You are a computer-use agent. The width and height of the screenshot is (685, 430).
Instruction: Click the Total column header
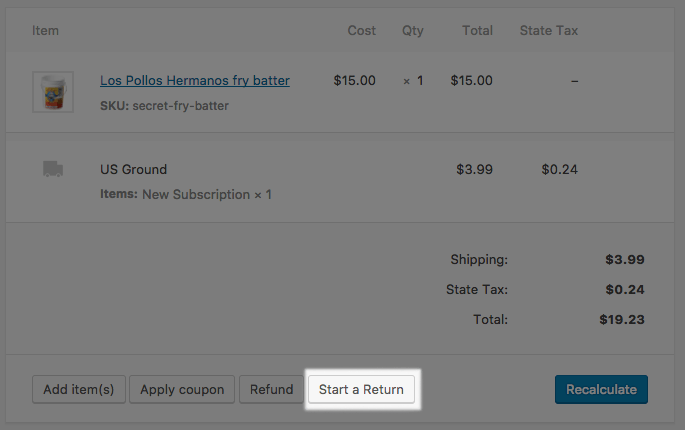(x=477, y=31)
